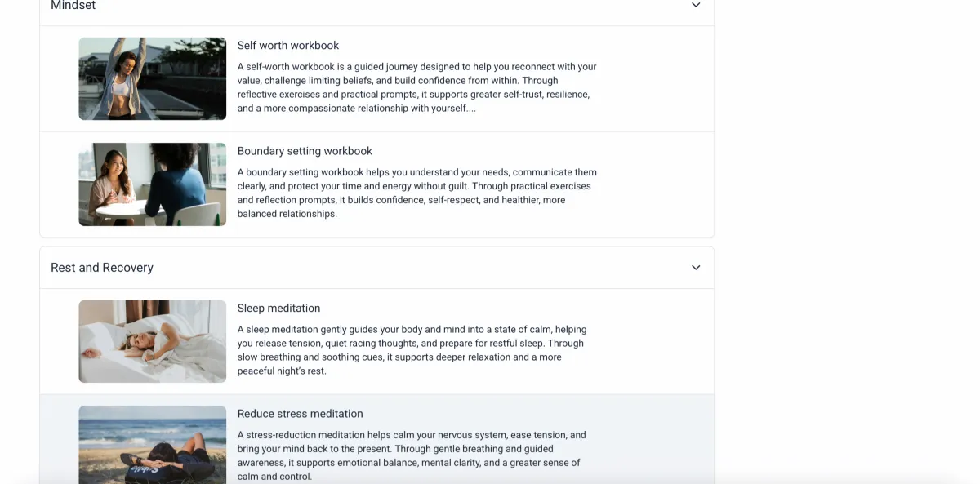Image resolution: width=980 pixels, height=484 pixels.
Task: Click the Rest and Recovery heading text
Action: (x=102, y=268)
